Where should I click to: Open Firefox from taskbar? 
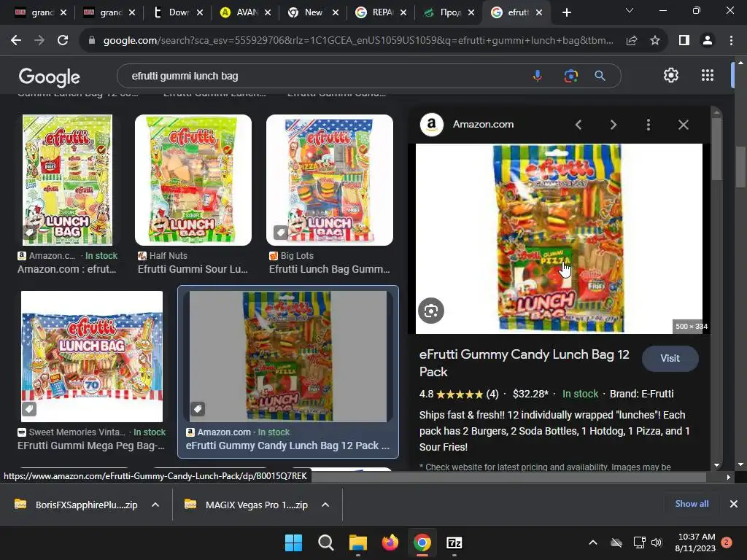(390, 542)
